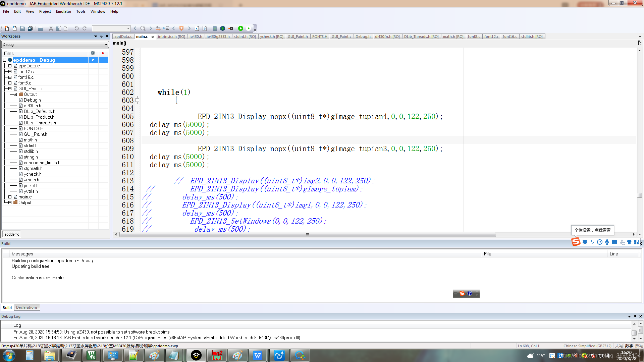
Task: Click the Toggle Bookmark icon
Action: coord(181,28)
